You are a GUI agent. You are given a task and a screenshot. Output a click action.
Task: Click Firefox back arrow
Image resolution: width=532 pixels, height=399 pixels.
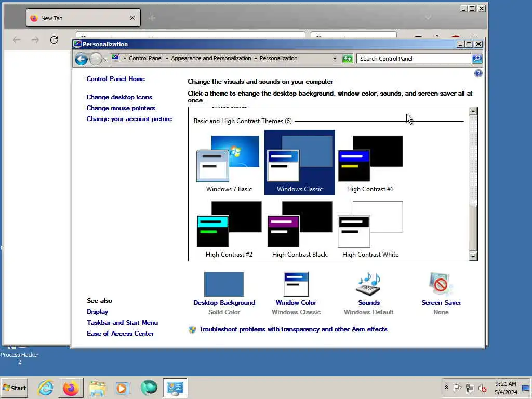(17, 40)
